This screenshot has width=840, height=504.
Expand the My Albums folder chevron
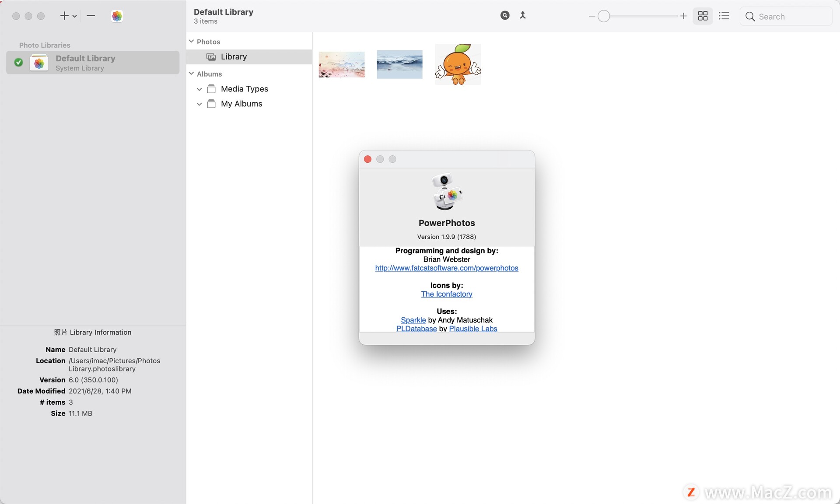199,104
